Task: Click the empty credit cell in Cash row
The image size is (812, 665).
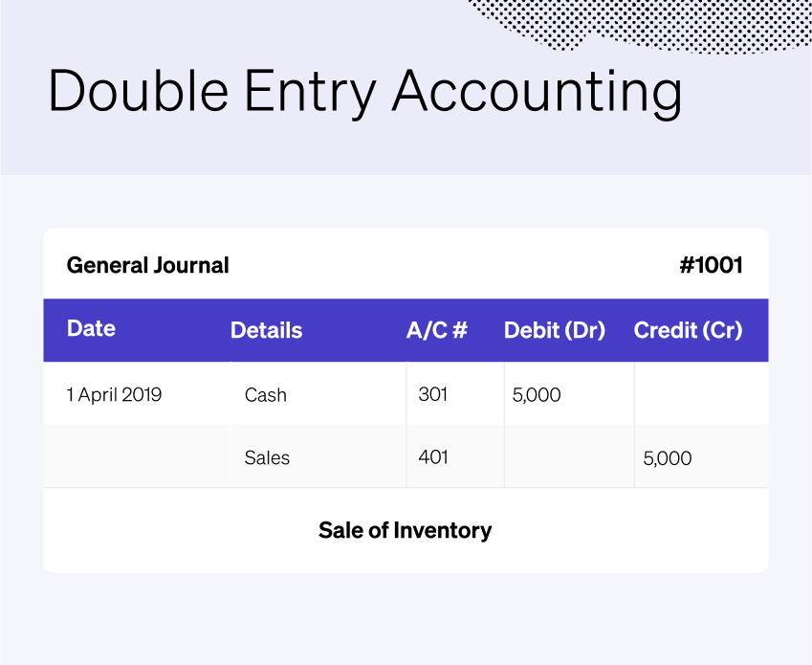Action: point(700,394)
